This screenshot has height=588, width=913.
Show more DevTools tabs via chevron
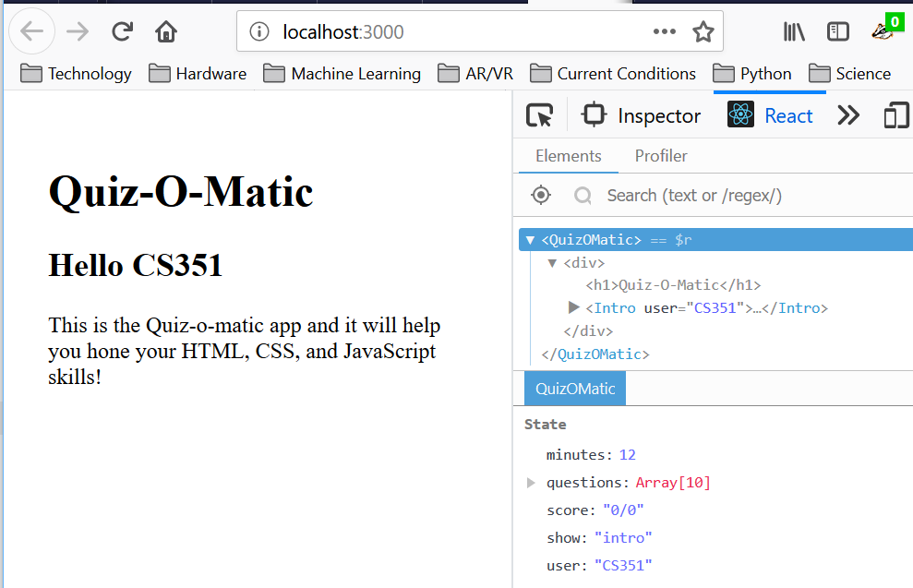847,115
